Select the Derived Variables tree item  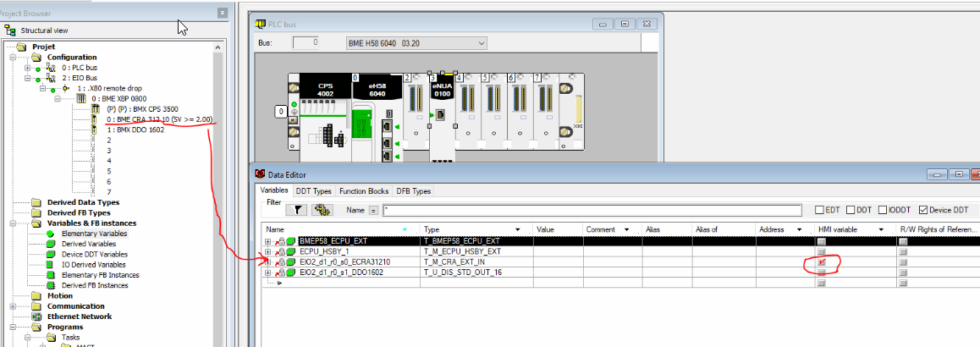(x=89, y=244)
